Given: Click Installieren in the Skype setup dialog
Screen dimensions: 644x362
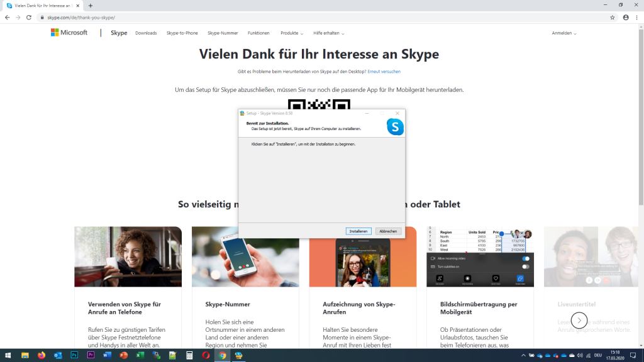Looking at the screenshot, I should point(358,231).
